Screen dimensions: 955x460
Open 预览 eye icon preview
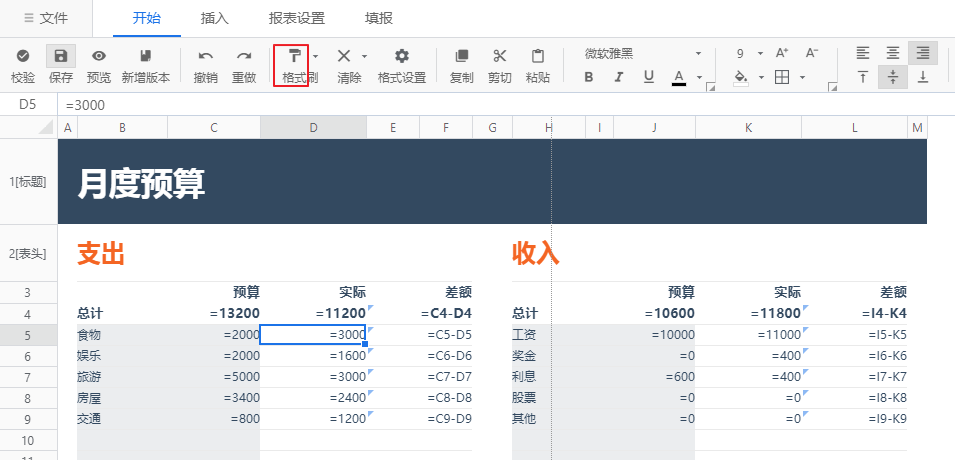click(x=99, y=56)
